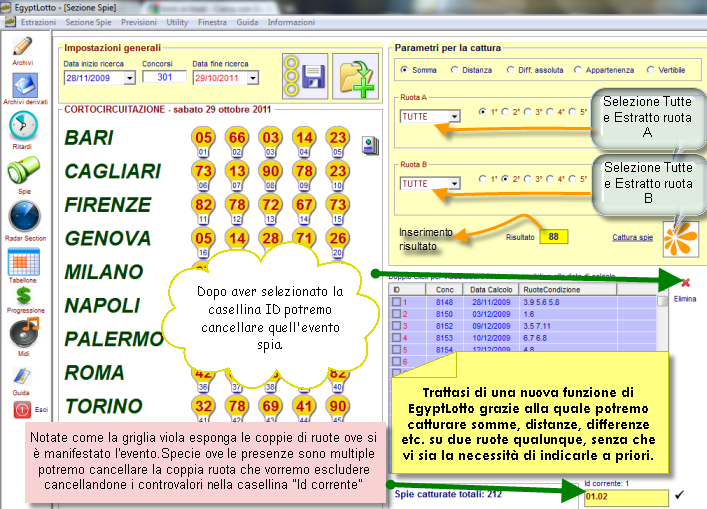
Task: Choose 3° extract for Ruota A
Action: (x=527, y=111)
